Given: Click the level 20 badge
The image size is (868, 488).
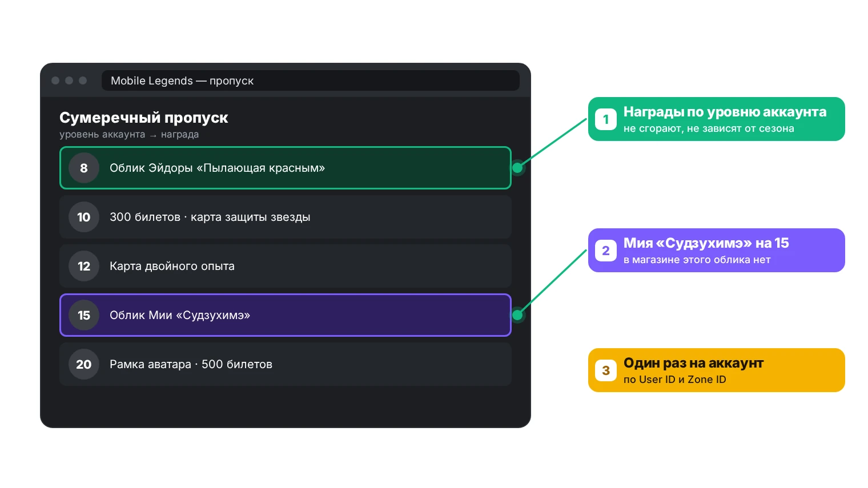Looking at the screenshot, I should point(84,364).
